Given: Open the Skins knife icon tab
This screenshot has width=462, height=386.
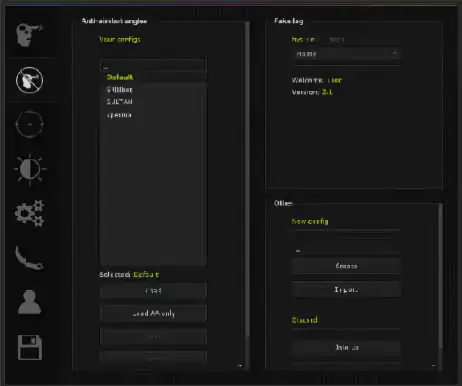Looking at the screenshot, I should [x=29, y=258].
